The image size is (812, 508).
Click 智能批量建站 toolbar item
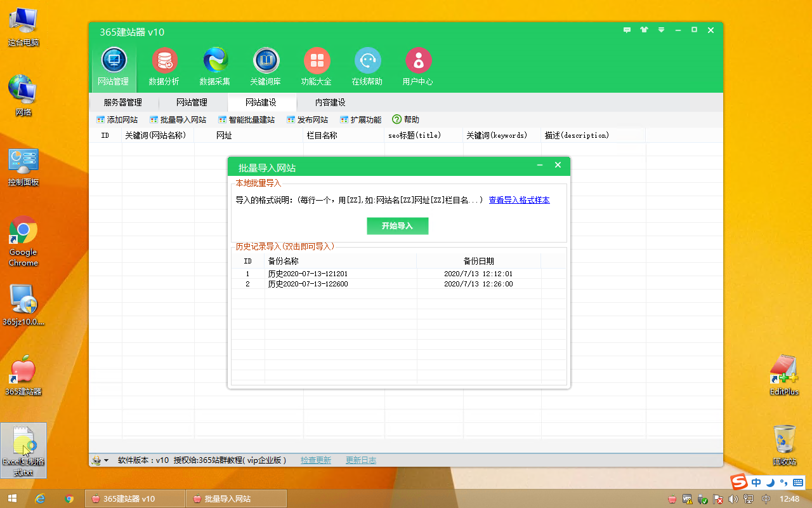click(246, 119)
